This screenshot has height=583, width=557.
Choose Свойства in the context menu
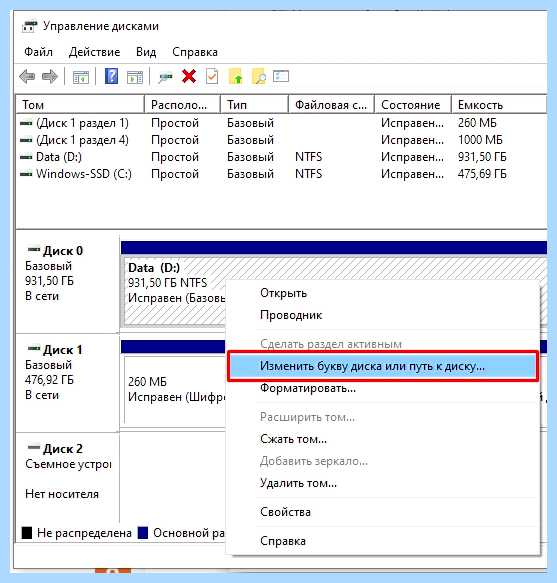[x=383, y=512]
